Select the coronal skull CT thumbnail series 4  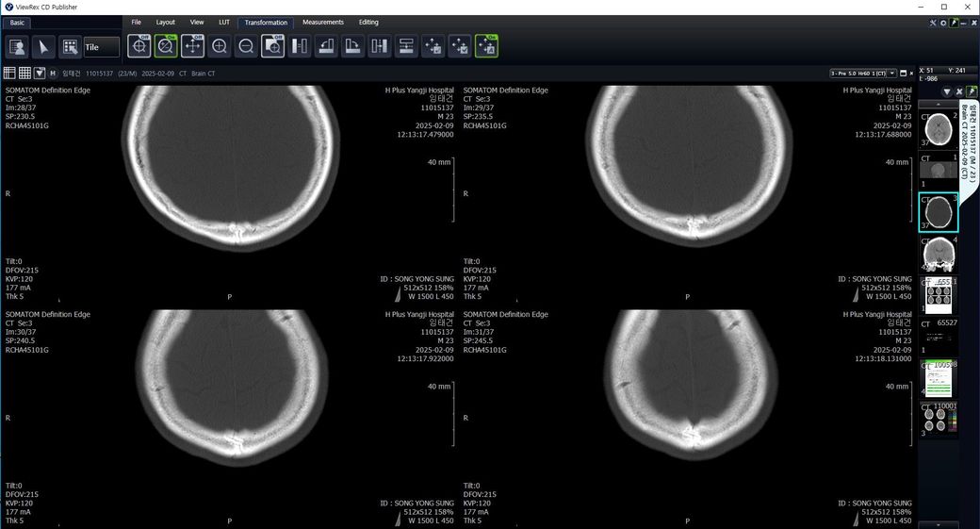(x=939, y=254)
